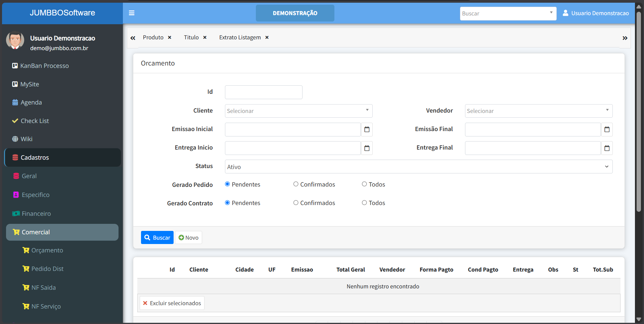The width and height of the screenshot is (644, 324).
Task: Click the Emissao Inicial date field
Action: coord(293,129)
